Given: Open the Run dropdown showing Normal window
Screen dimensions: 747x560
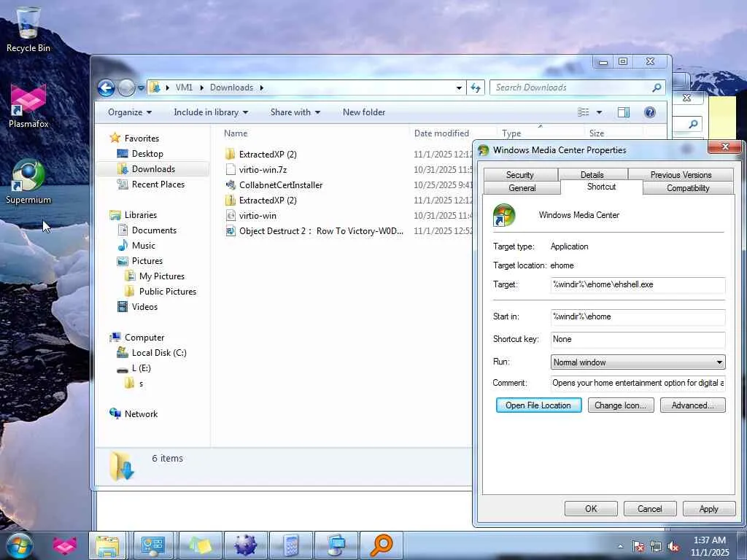Looking at the screenshot, I should (x=638, y=362).
